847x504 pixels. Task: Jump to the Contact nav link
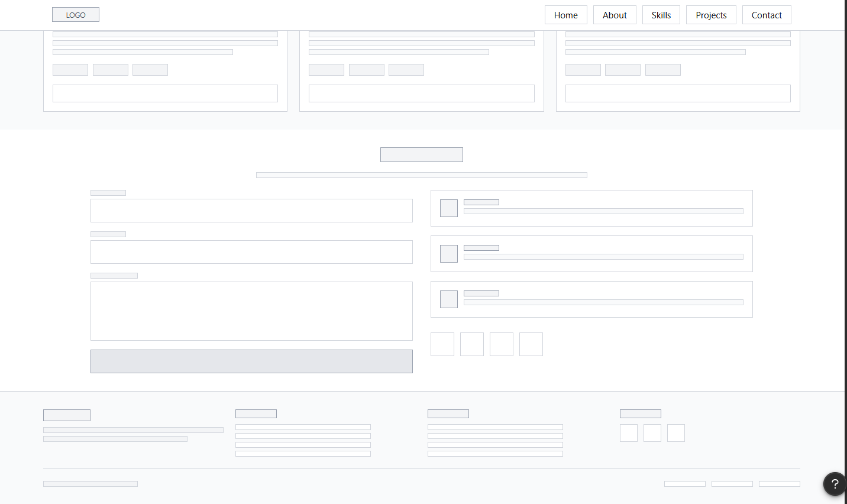(767, 15)
